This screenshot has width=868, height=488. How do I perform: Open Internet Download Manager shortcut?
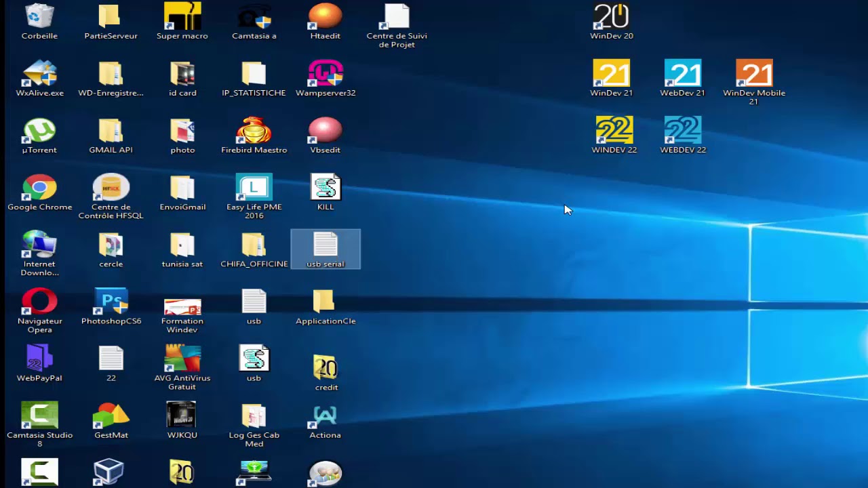39,253
